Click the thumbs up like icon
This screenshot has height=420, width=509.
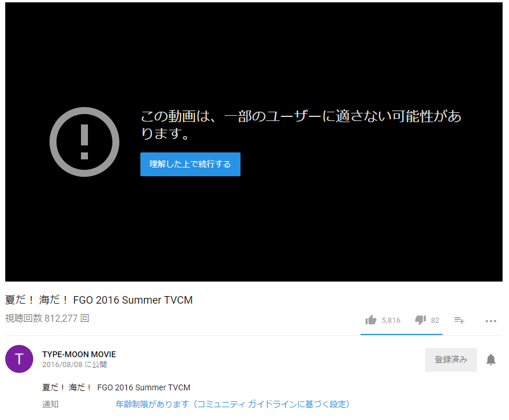[x=371, y=320]
